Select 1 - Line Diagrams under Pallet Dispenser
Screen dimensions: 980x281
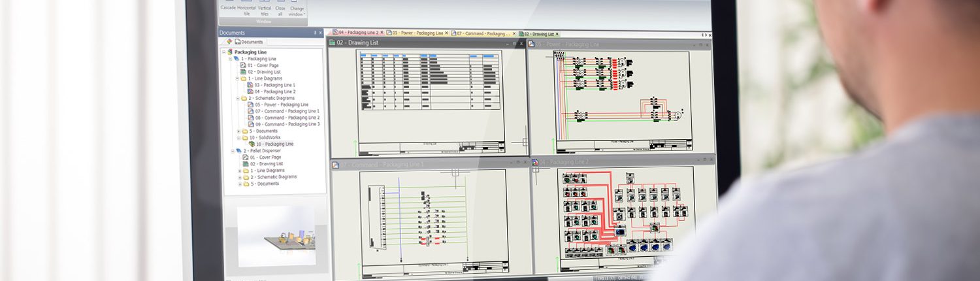click(268, 170)
